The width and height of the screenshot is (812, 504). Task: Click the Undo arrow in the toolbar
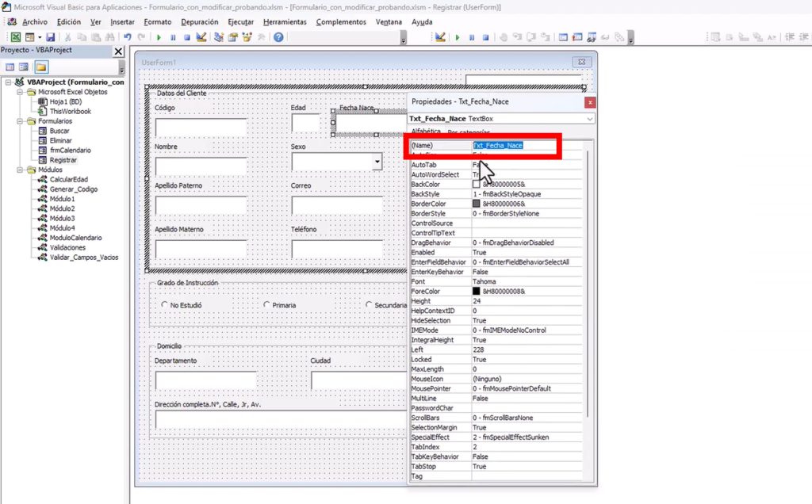pyautogui.click(x=128, y=37)
